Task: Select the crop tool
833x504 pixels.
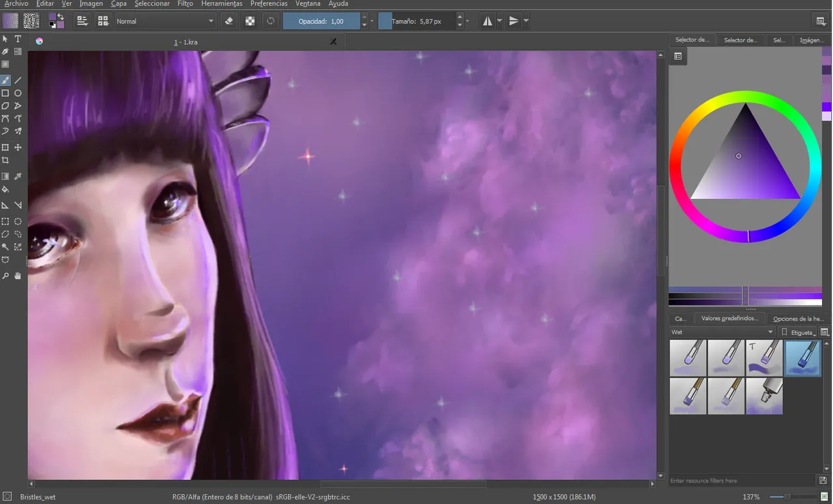Action: click(5, 160)
